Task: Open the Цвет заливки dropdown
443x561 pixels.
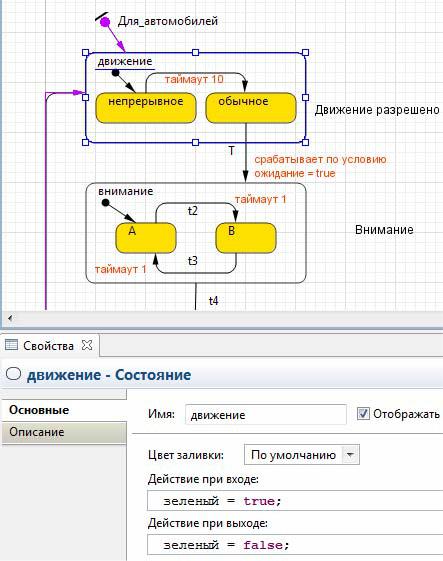Action: (302, 455)
